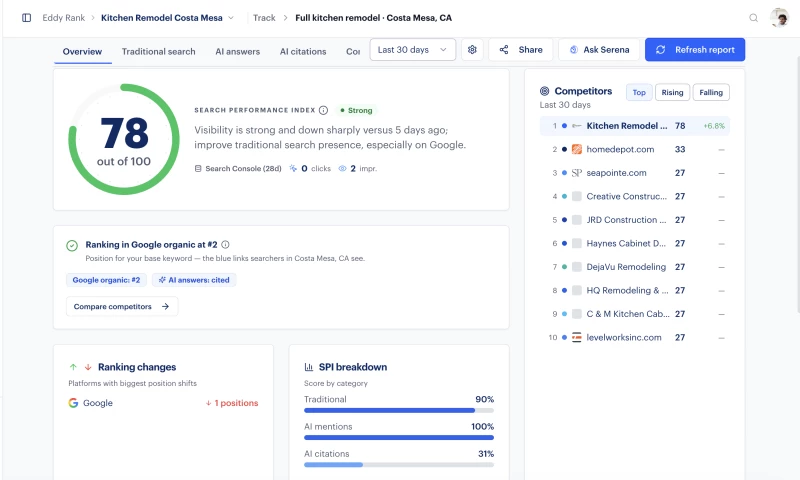
Task: Click the green check icon beside Ranking in Google
Action: point(72,245)
